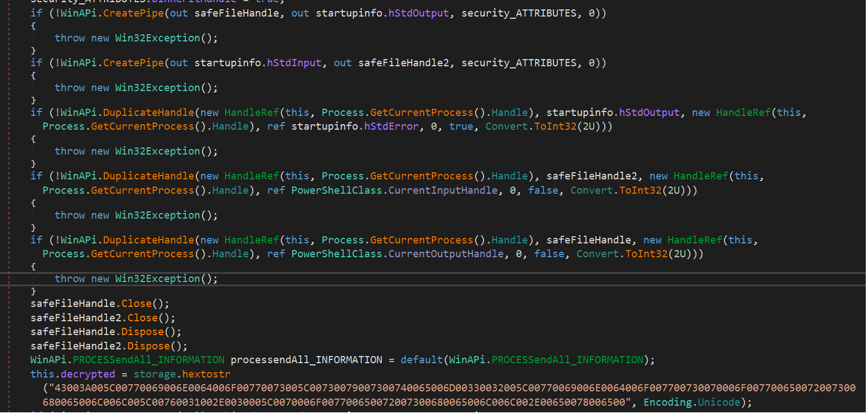The height and width of the screenshot is (414, 868).
Task: Click the "decrypted" field after this.
Action: 88,374
